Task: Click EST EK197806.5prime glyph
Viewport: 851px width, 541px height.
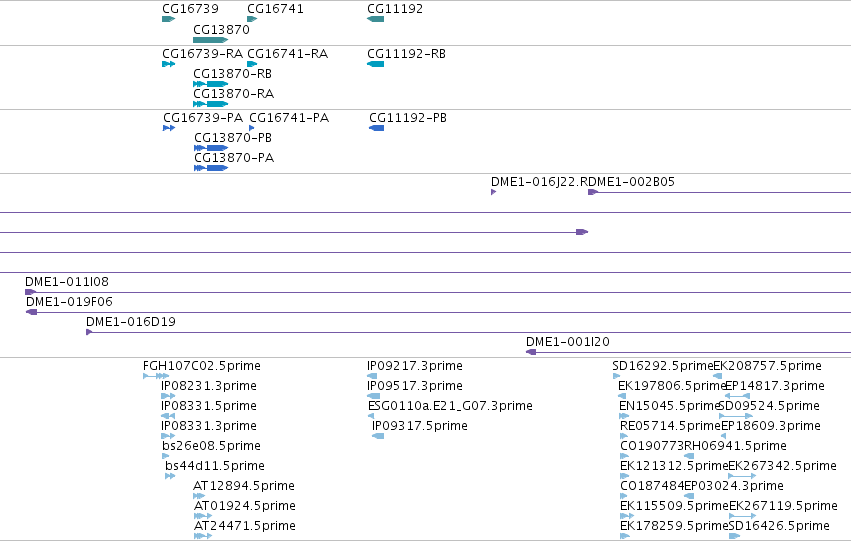Action: (x=622, y=396)
